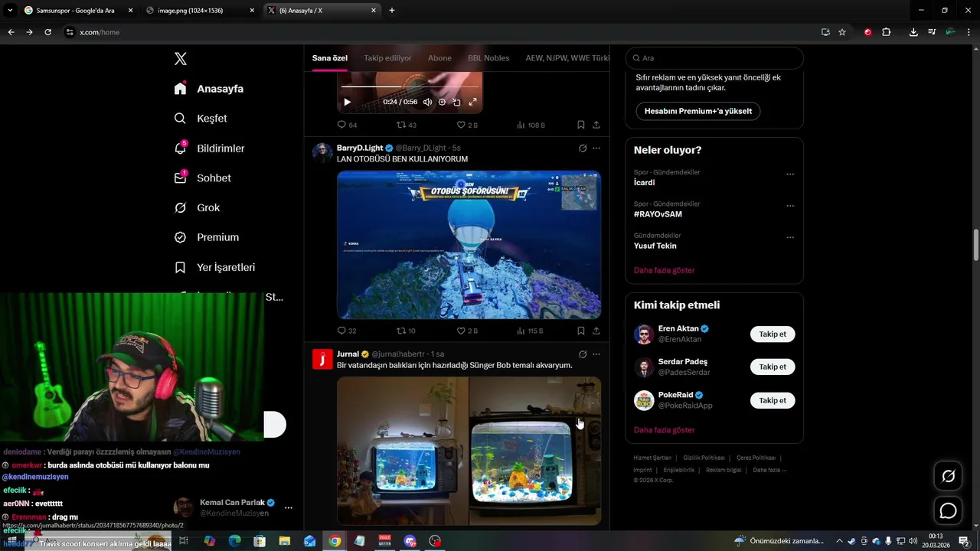Ask Grok about BarryD.Light's post

coord(583,148)
